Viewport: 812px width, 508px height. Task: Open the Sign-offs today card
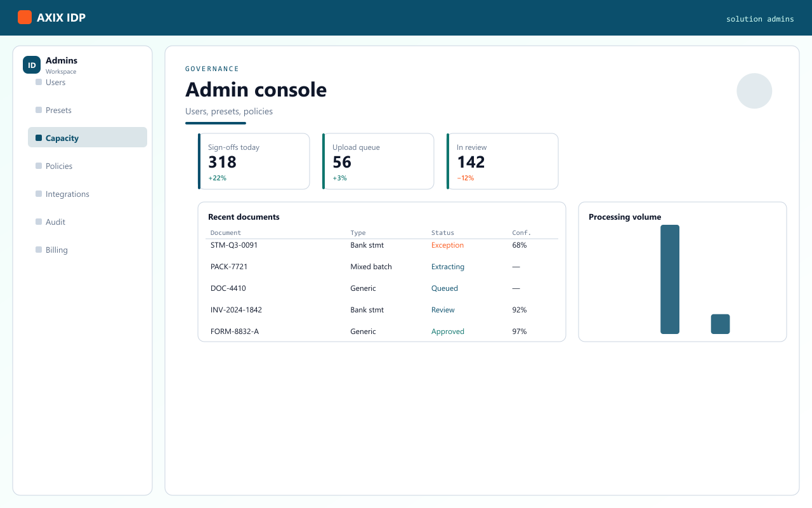(x=254, y=161)
